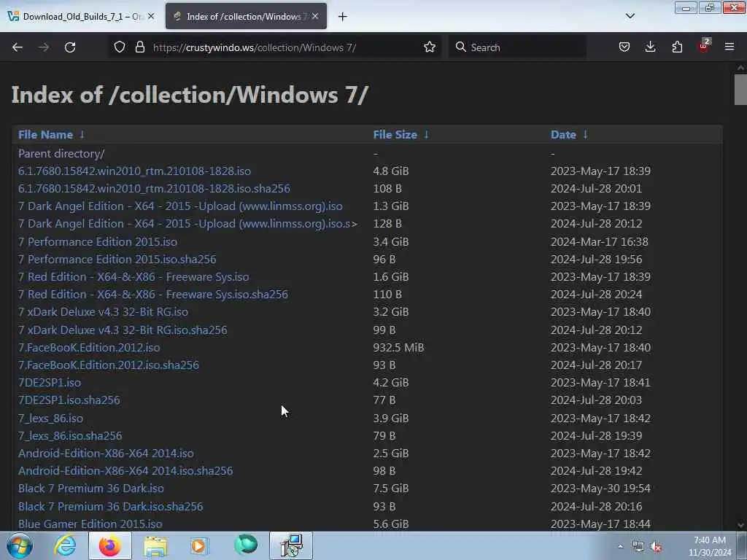Screen dimensions: 747x560
Task: Download 7_lexs_86.iso
Action: click(x=50, y=418)
